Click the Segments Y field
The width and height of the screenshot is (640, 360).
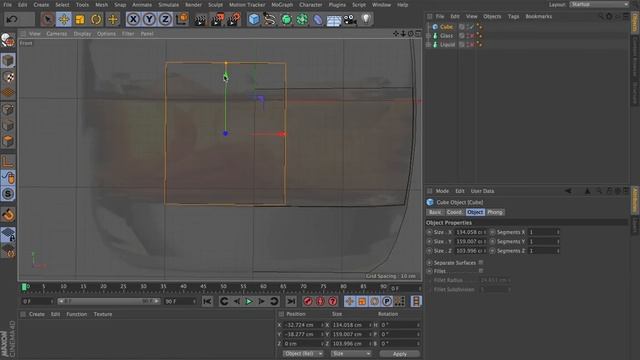point(544,242)
